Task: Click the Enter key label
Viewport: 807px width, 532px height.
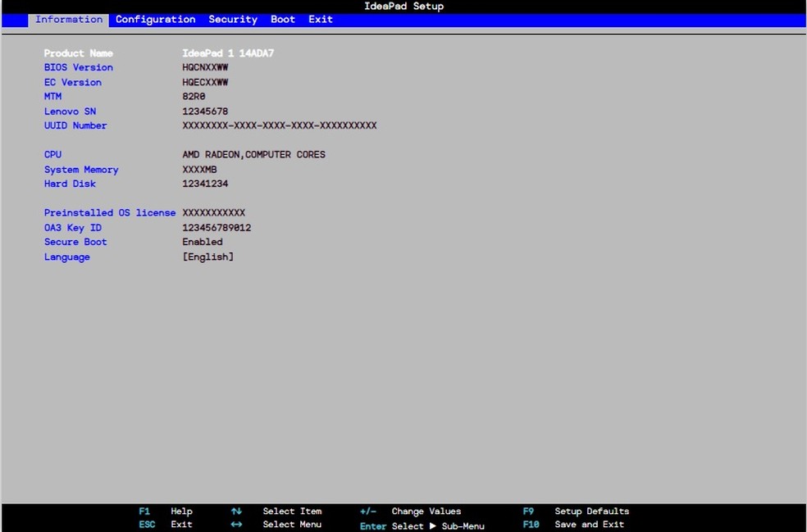Action: pyautogui.click(x=373, y=526)
